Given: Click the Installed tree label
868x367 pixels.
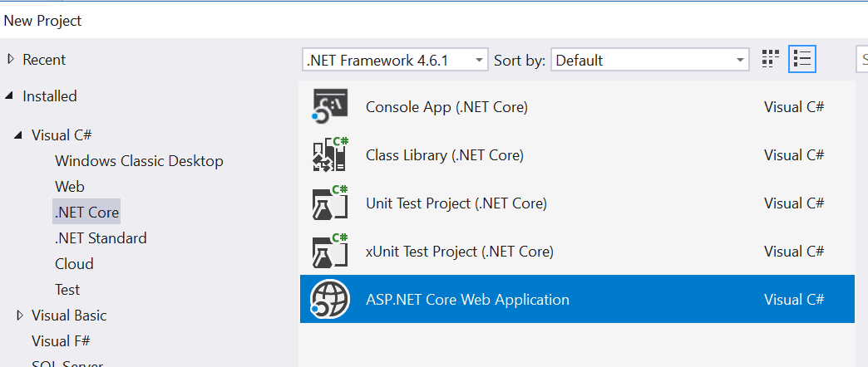Looking at the screenshot, I should [50, 96].
